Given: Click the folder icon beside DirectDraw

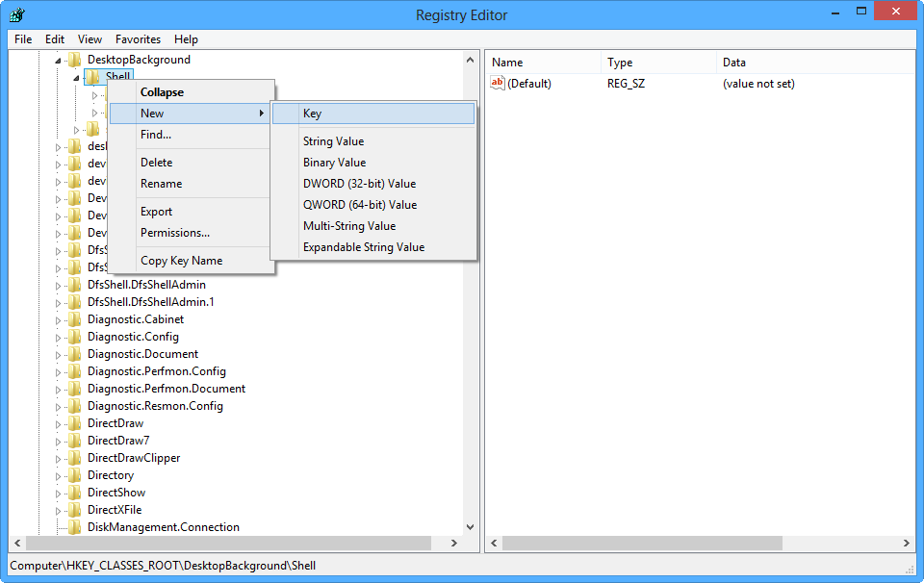Looking at the screenshot, I should 75,423.
